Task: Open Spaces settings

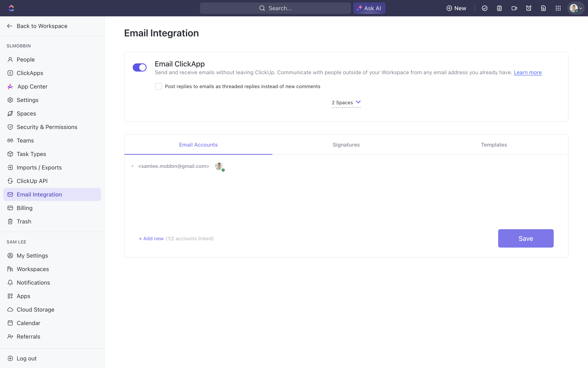Action: (x=52, y=114)
